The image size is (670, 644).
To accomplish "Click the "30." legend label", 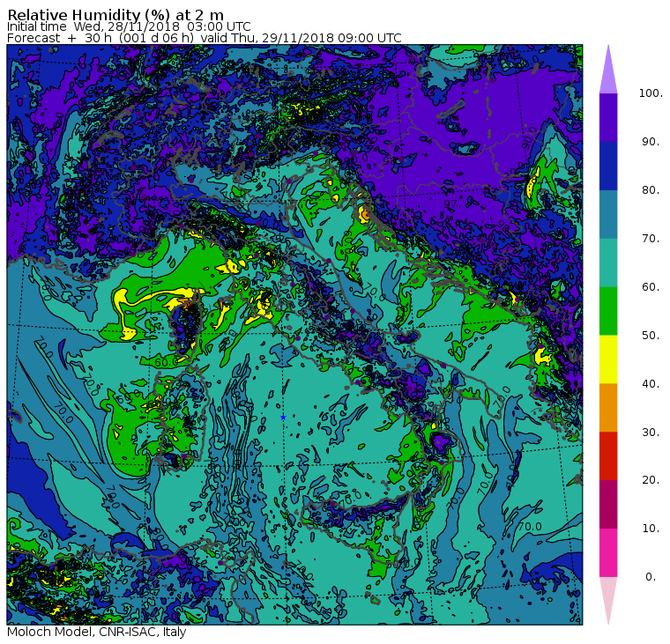I will pos(651,433).
